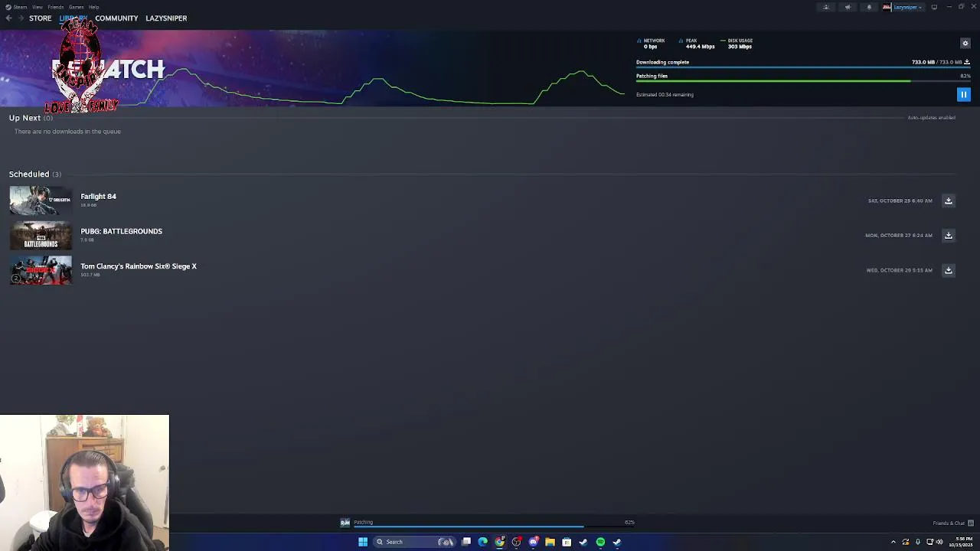
Task: Switch to Big Picture mode with the monitor icon
Action: pyautogui.click(x=934, y=7)
